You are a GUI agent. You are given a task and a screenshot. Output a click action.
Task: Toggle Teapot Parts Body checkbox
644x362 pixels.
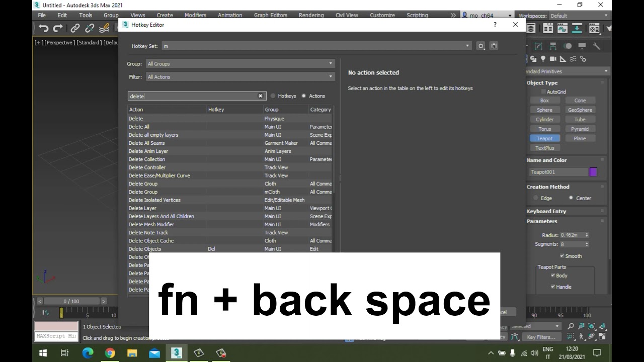click(553, 276)
